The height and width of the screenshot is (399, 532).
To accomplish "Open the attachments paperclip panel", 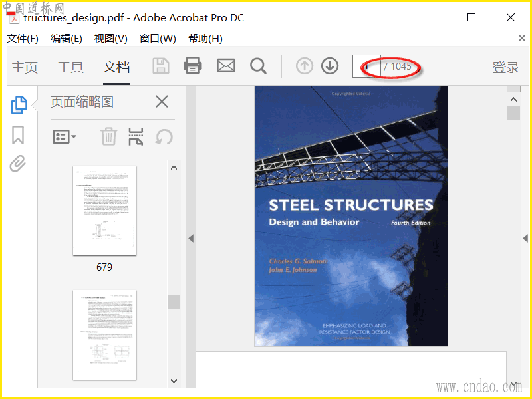I will 18,164.
